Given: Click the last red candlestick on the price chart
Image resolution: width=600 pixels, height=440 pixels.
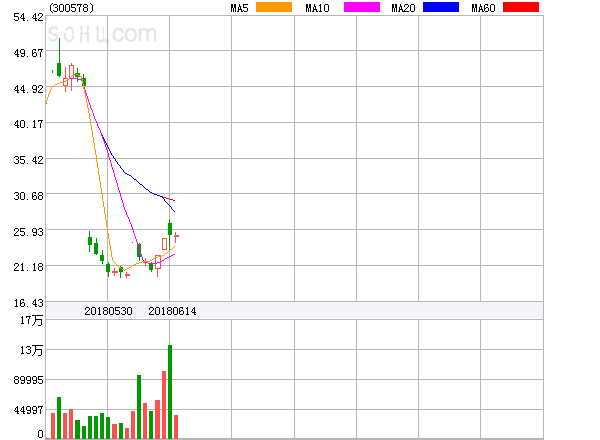Looking at the screenshot, I should click(x=176, y=237).
